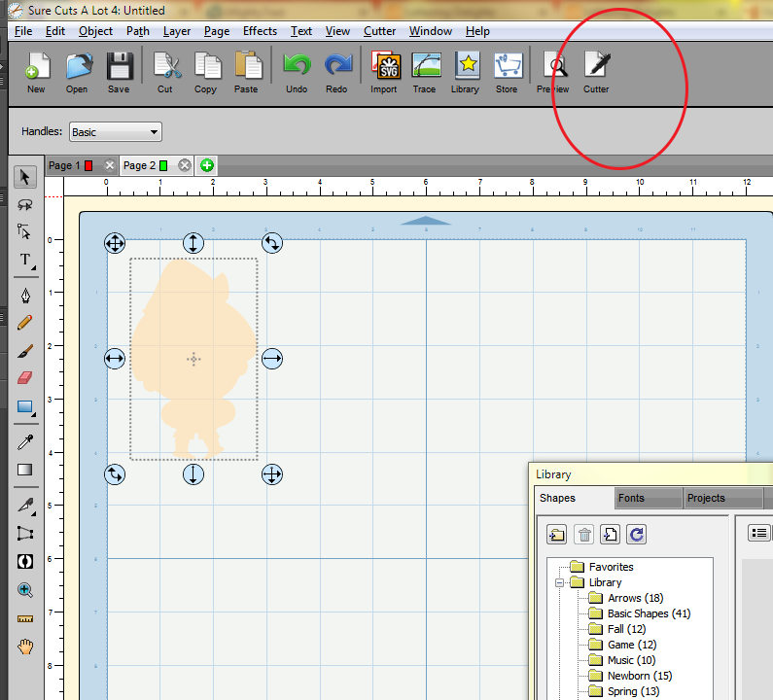
Task: Open the Effects menu
Action: [260, 31]
